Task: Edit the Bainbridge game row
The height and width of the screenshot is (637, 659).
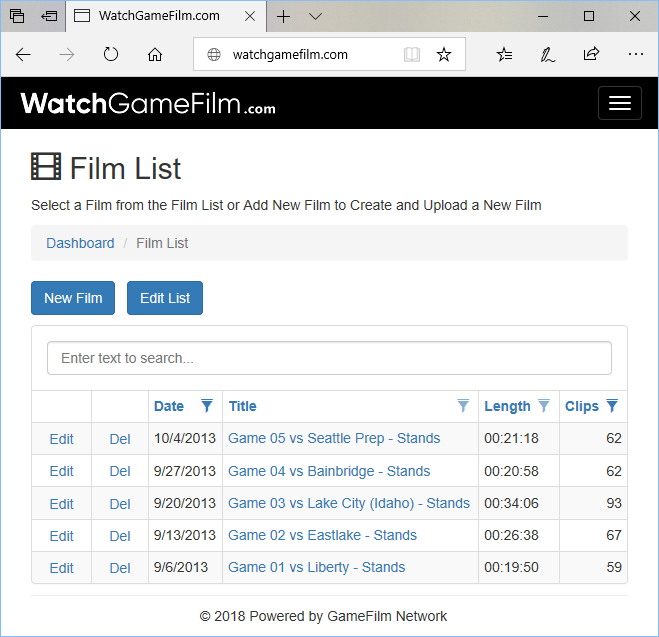Action: click(61, 471)
